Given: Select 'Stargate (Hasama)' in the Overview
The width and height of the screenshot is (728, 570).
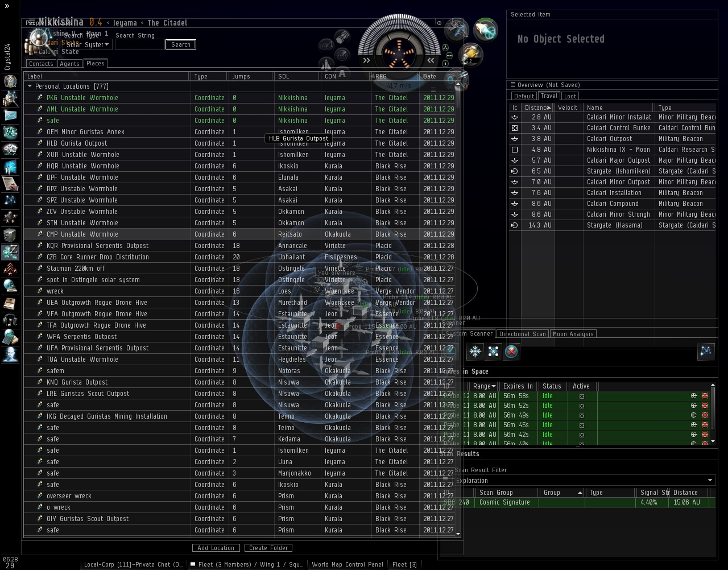Looking at the screenshot, I should [x=613, y=225].
